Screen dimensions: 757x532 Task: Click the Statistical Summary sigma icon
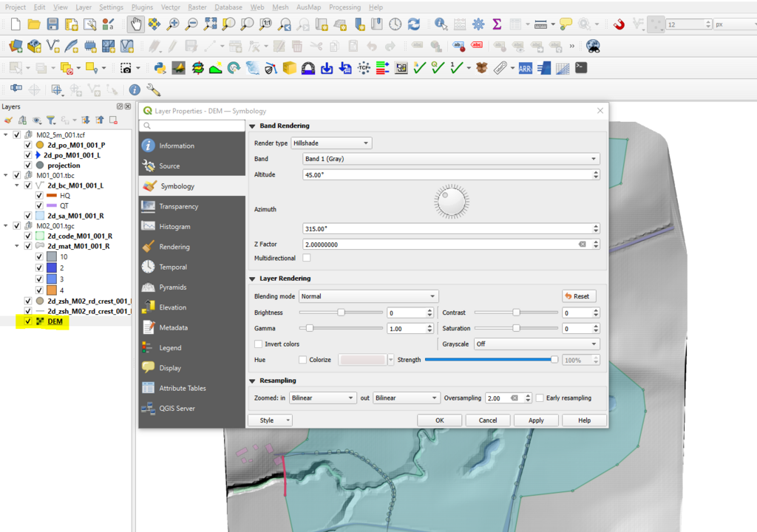tap(497, 24)
